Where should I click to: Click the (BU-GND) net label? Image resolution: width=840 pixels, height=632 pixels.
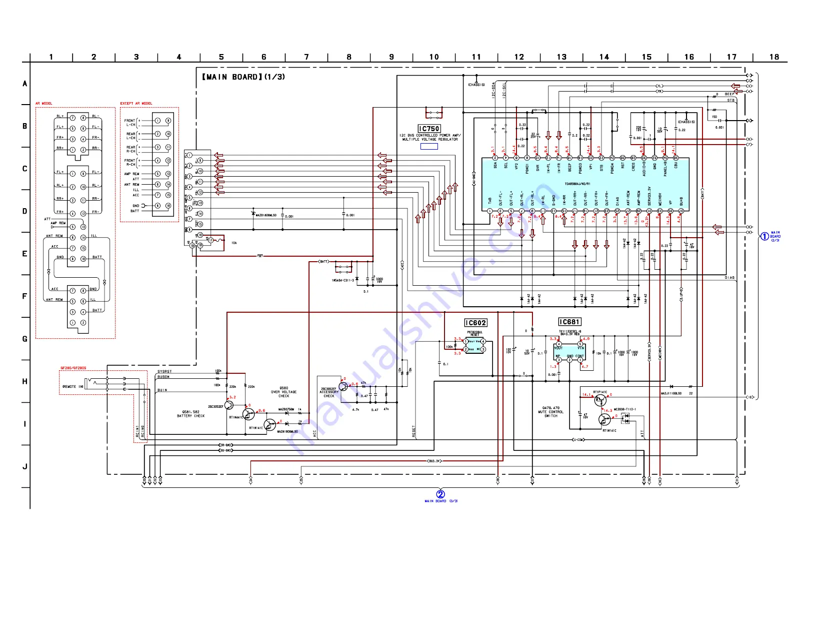[x=225, y=450]
